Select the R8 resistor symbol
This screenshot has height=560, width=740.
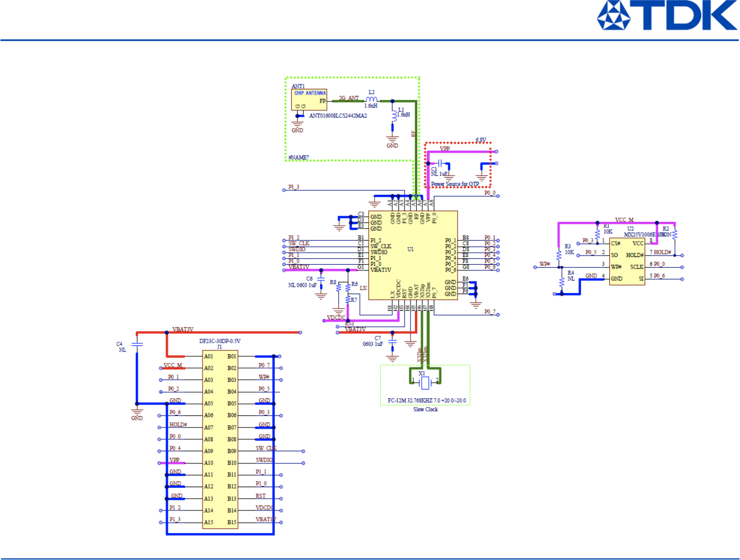(339, 288)
